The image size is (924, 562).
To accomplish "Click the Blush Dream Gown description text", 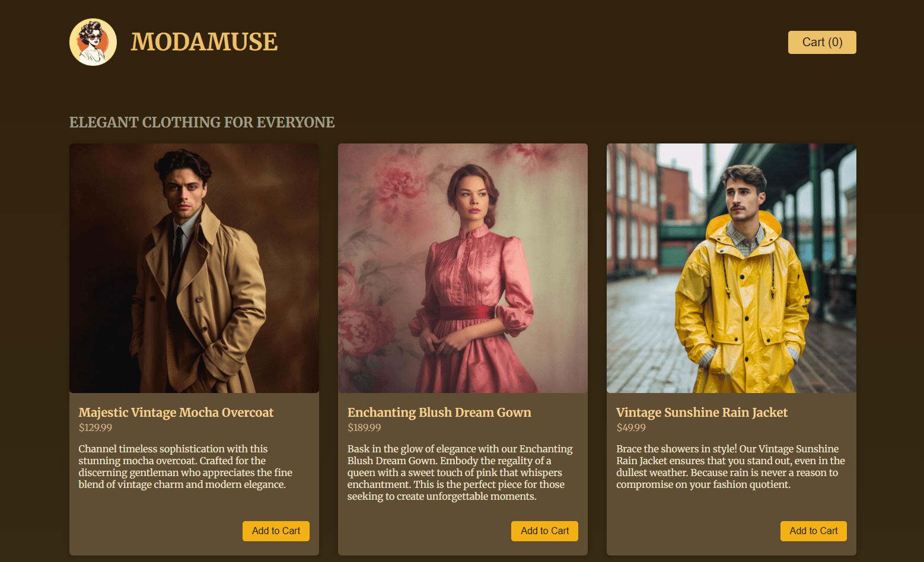I will click(460, 472).
